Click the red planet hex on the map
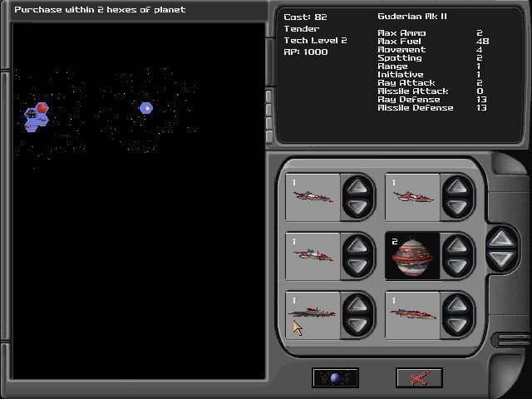Image resolution: width=532 pixels, height=399 pixels. (42, 108)
